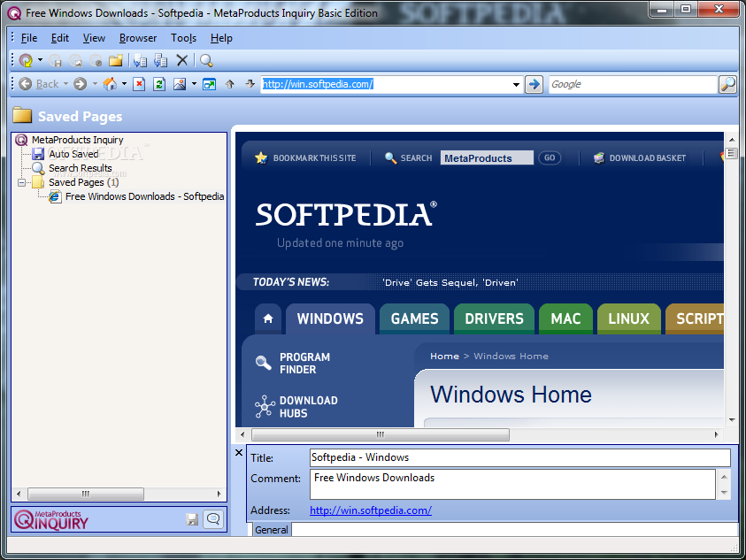Click PROGRAM FINDER on the webpage
This screenshot has width=746, height=560.
point(293,364)
